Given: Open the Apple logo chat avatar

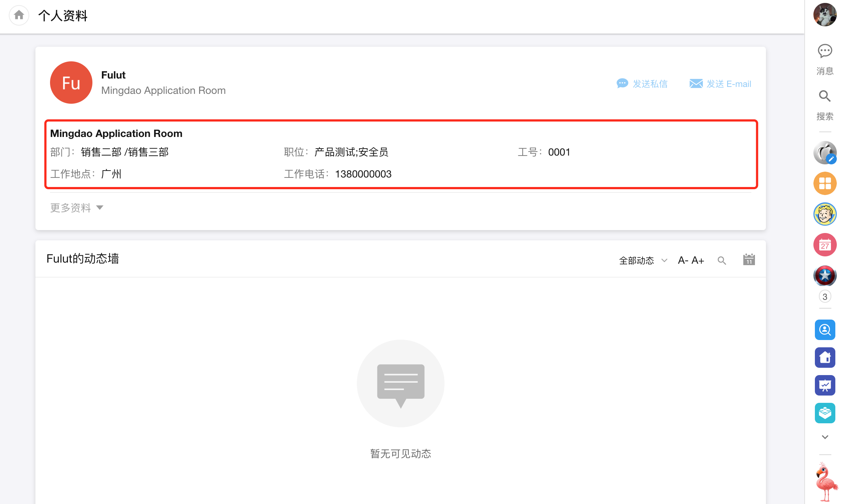Looking at the screenshot, I should (x=825, y=153).
